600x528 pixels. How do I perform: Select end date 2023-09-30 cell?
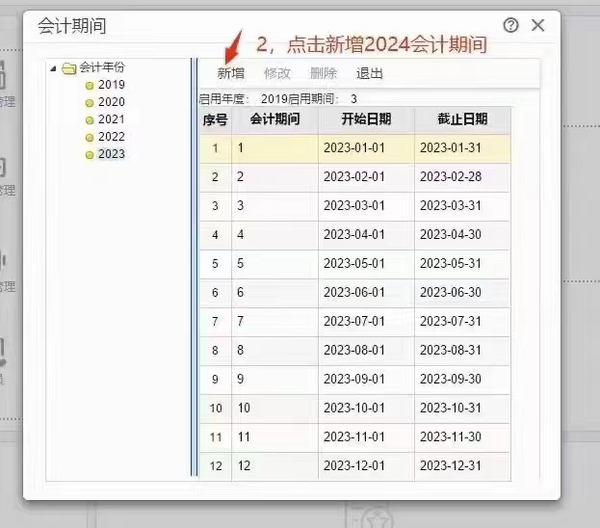(462, 379)
